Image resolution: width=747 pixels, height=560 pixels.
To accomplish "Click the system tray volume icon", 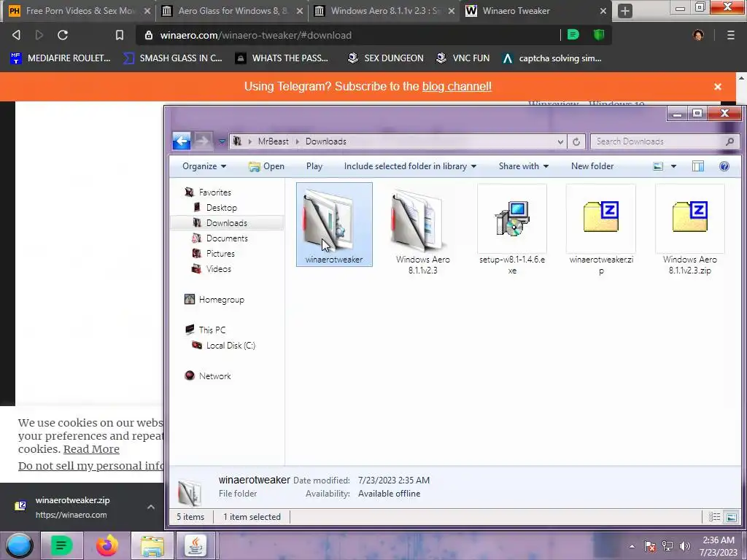I will point(684,546).
